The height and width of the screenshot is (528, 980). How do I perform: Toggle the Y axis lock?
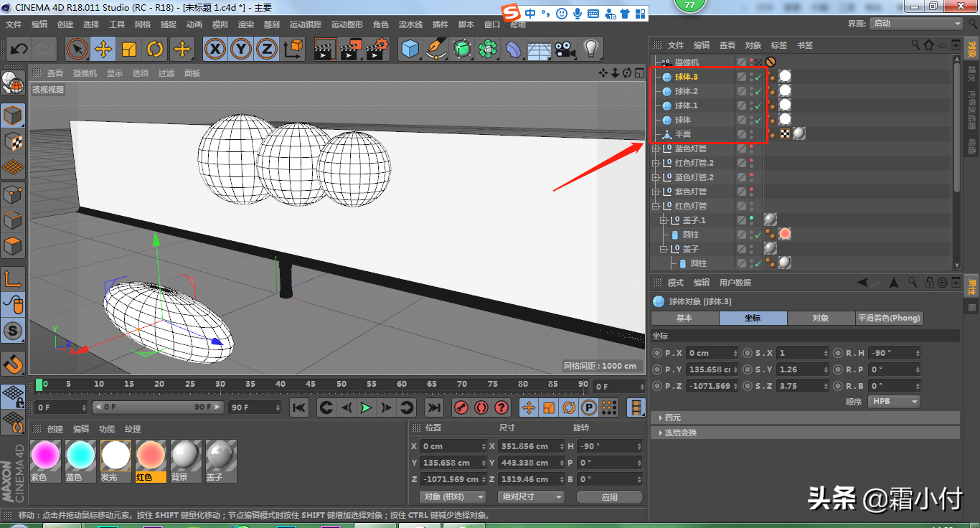(x=241, y=49)
